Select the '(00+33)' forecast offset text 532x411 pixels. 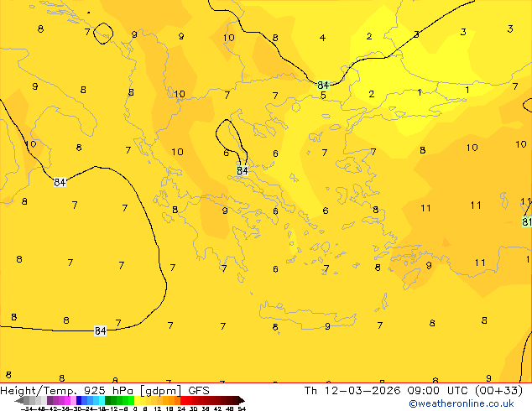click(498, 390)
